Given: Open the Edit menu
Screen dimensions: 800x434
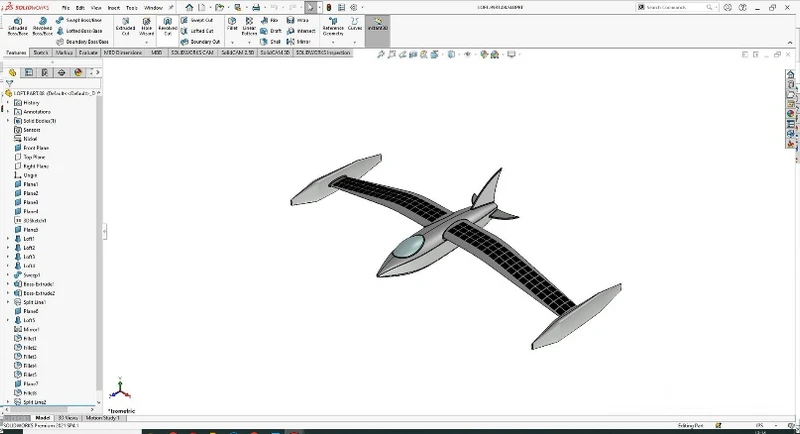Looking at the screenshot, I should click(x=80, y=8).
